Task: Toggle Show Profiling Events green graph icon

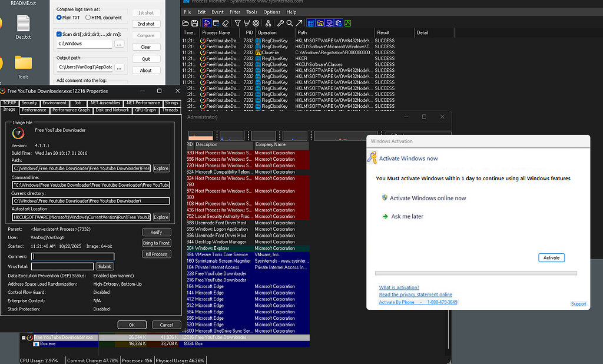Action: [x=347, y=23]
